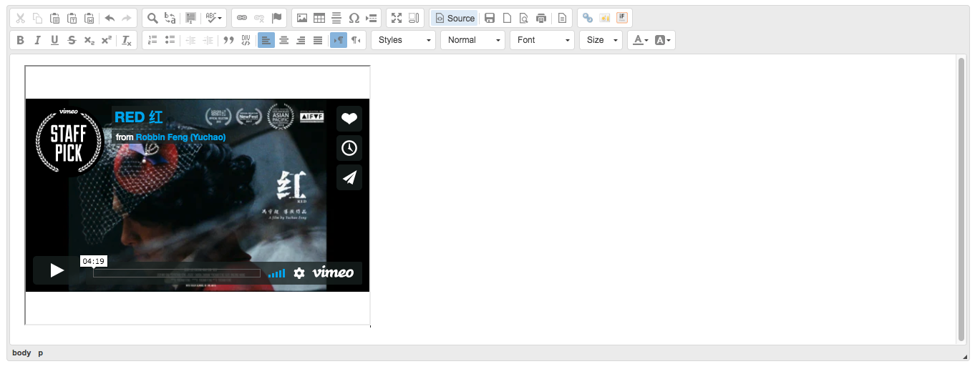
Task: Create a Div container
Action: click(x=246, y=40)
